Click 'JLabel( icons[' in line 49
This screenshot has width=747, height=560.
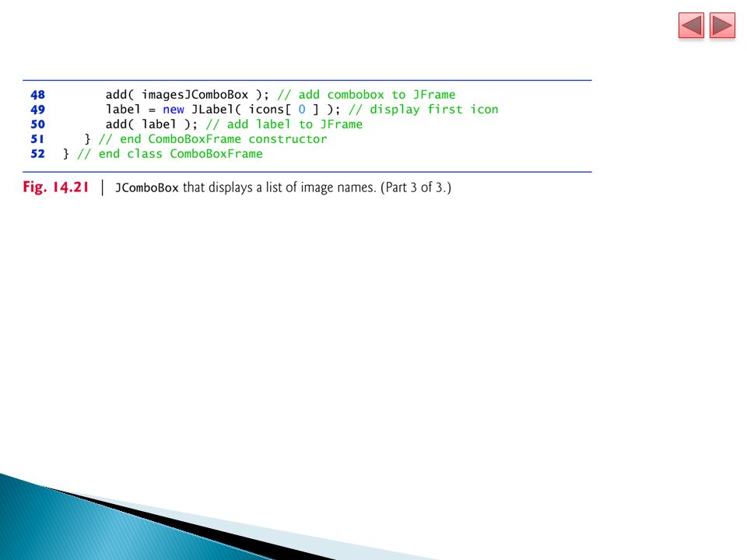[241, 110]
